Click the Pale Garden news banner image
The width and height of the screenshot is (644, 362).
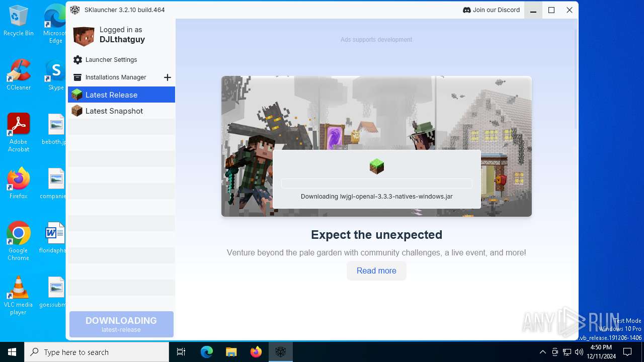pos(376,146)
